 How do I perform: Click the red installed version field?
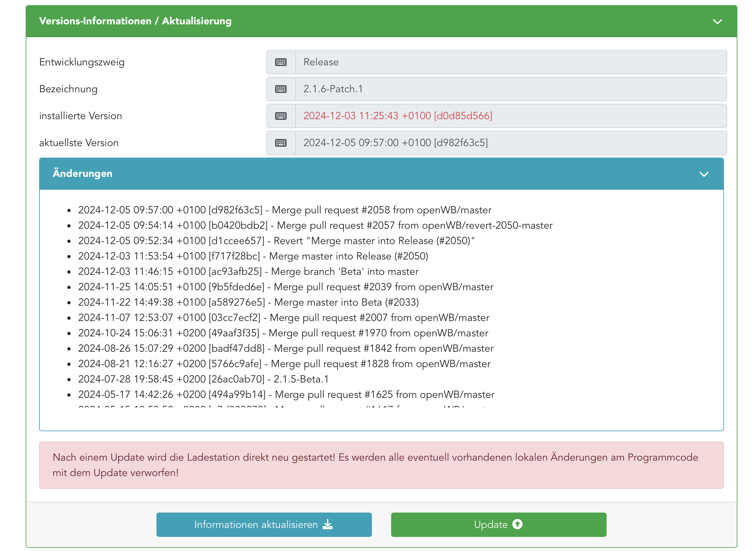pyautogui.click(x=510, y=116)
